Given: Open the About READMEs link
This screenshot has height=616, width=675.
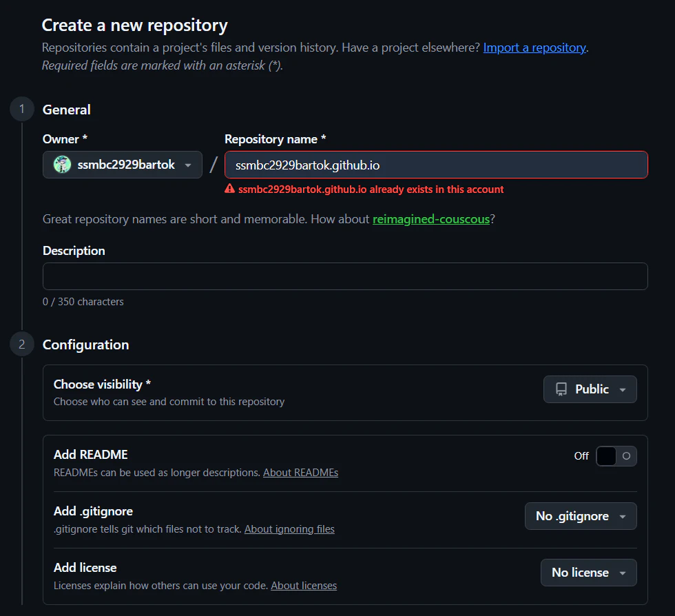Looking at the screenshot, I should pos(300,473).
